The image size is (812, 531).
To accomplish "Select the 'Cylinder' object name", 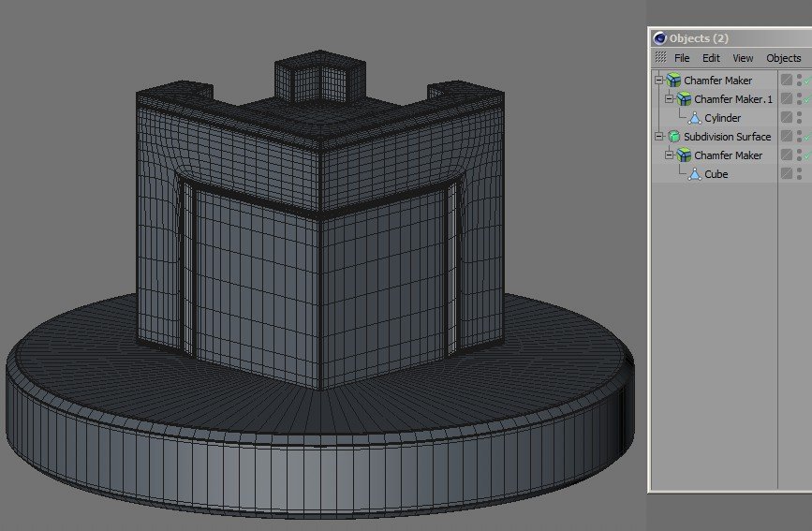I will pos(722,118).
